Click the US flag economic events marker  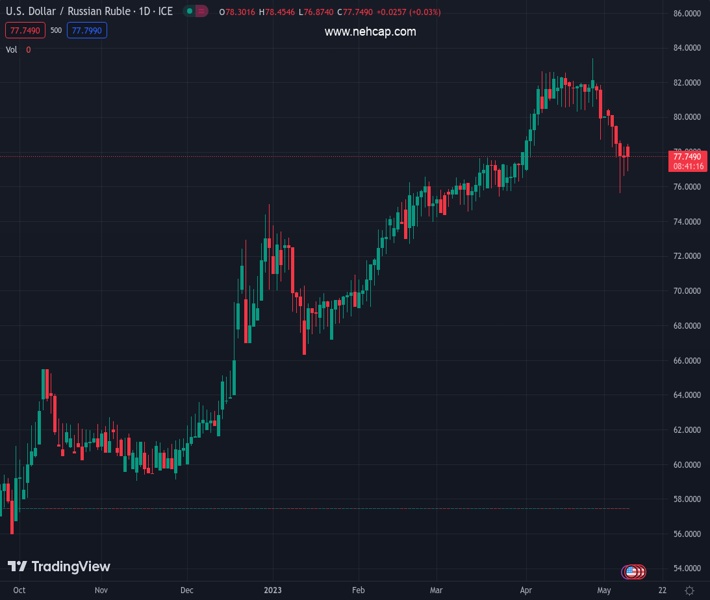coord(631,572)
